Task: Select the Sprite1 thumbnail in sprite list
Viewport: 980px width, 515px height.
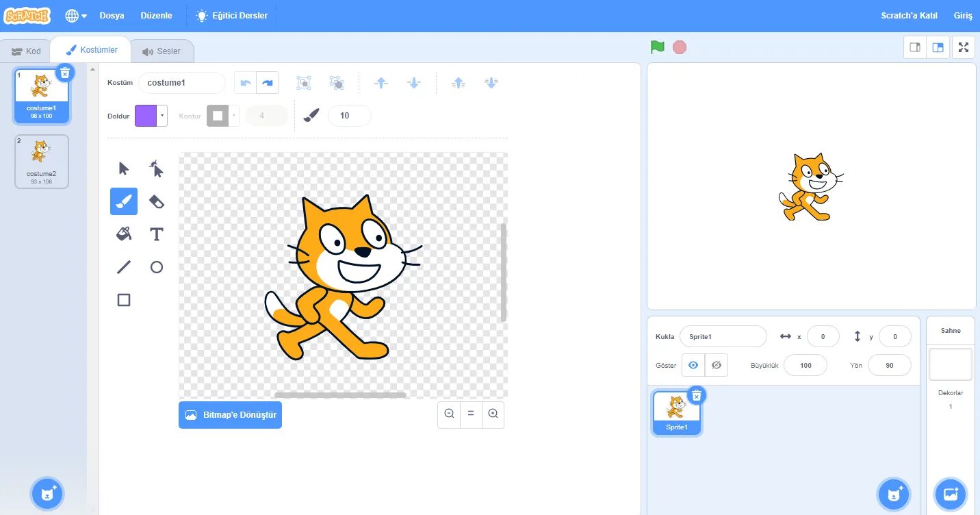Action: click(x=677, y=413)
